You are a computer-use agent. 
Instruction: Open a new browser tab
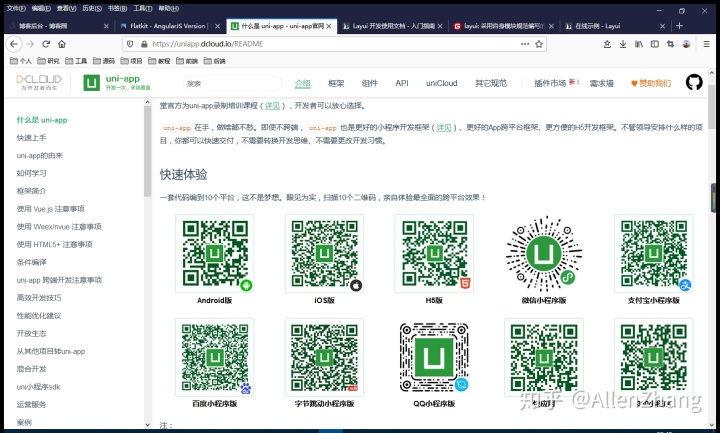[x=680, y=26]
